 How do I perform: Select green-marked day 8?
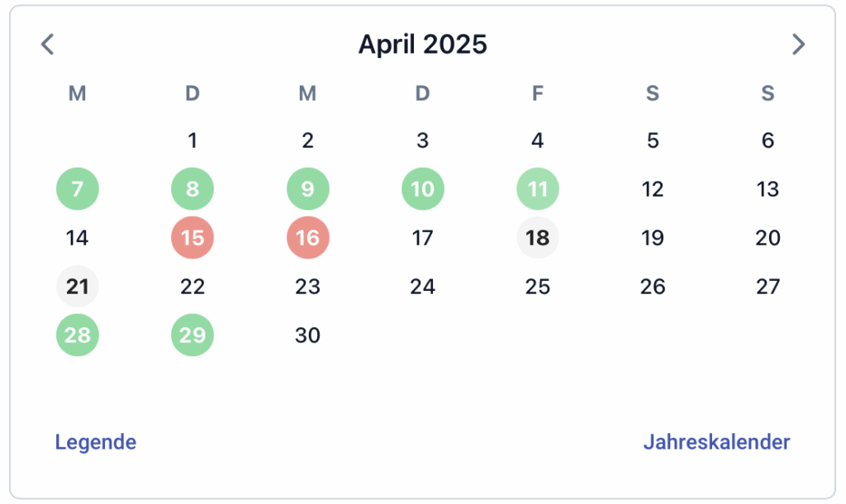pos(192,189)
